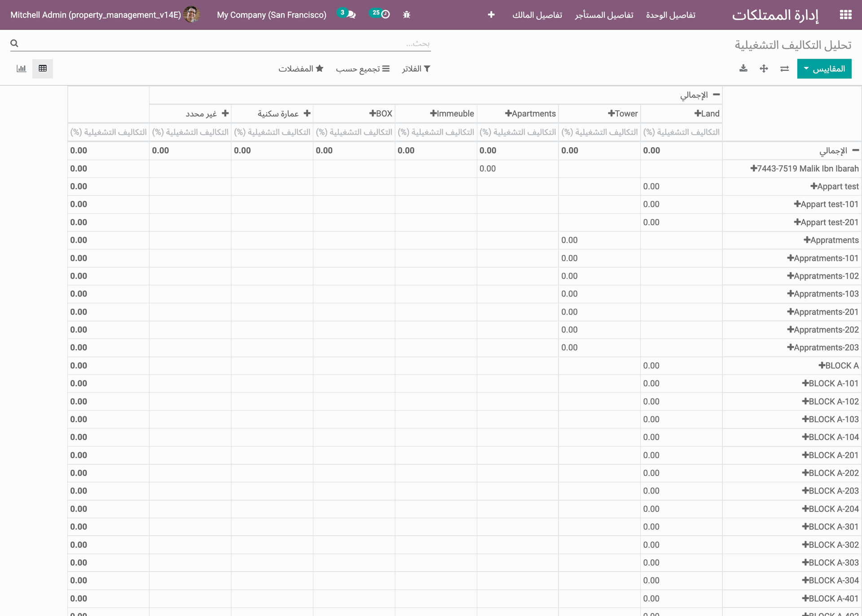
Task: Expand the BLOCK A-101 row
Action: (830, 384)
